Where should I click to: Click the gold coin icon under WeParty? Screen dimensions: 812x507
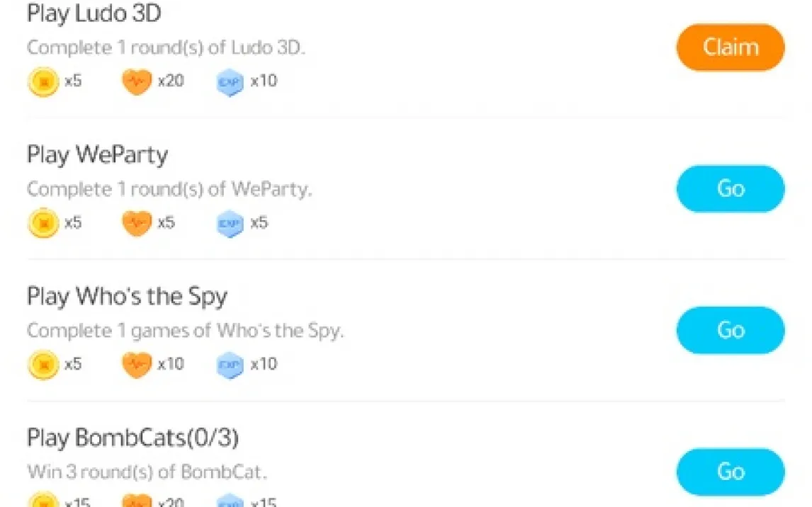point(43,223)
